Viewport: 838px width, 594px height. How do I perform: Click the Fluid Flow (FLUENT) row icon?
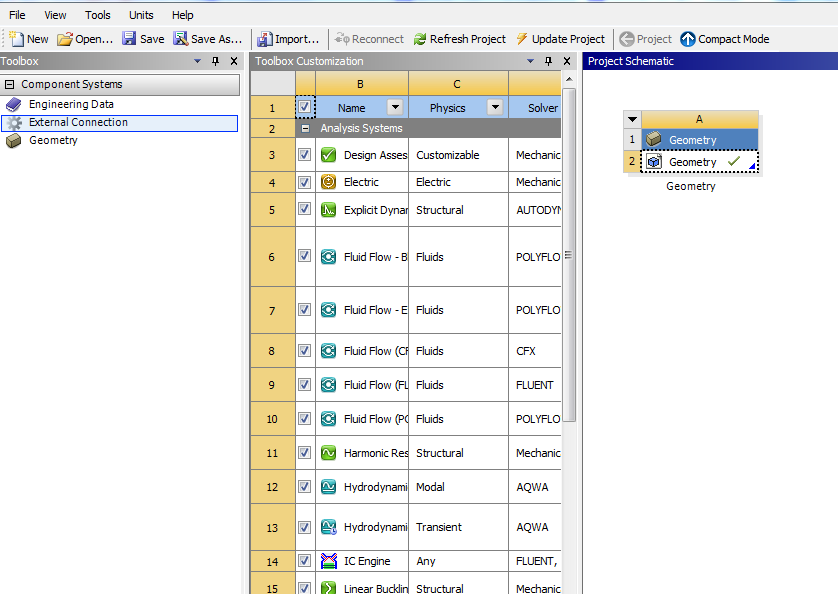pyautogui.click(x=328, y=385)
